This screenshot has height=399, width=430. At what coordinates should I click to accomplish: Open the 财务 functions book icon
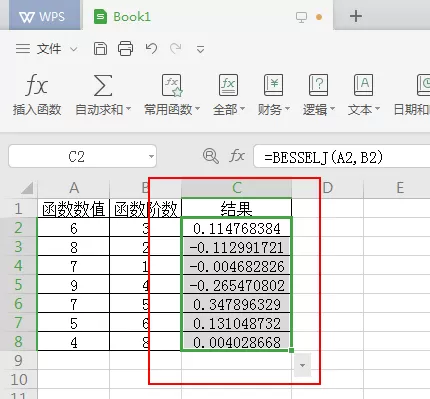[273, 85]
